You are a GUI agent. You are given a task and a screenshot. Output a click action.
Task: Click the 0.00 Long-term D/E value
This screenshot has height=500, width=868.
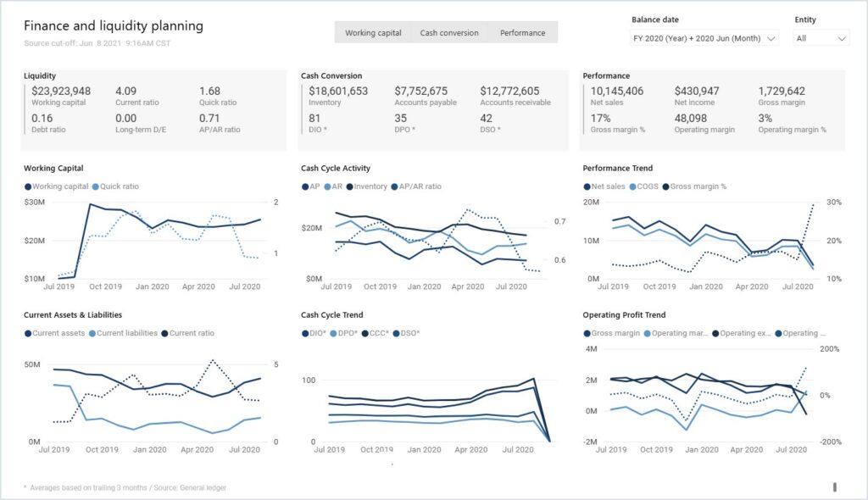click(125, 119)
